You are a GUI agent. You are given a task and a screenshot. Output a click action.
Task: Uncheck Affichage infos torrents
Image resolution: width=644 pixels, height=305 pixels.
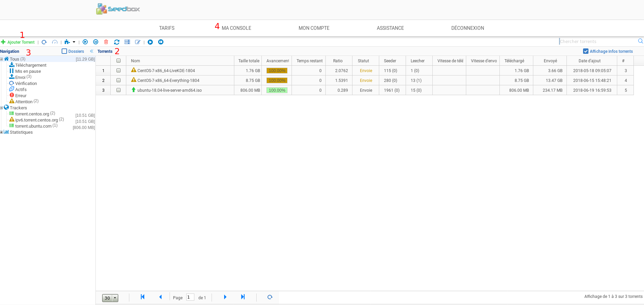[585, 51]
